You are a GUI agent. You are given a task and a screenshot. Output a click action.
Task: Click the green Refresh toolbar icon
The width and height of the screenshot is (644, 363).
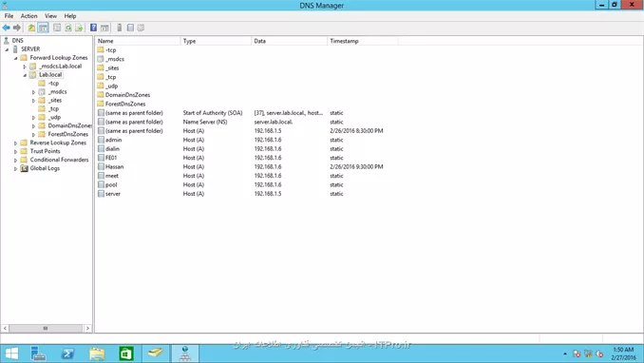click(68, 28)
